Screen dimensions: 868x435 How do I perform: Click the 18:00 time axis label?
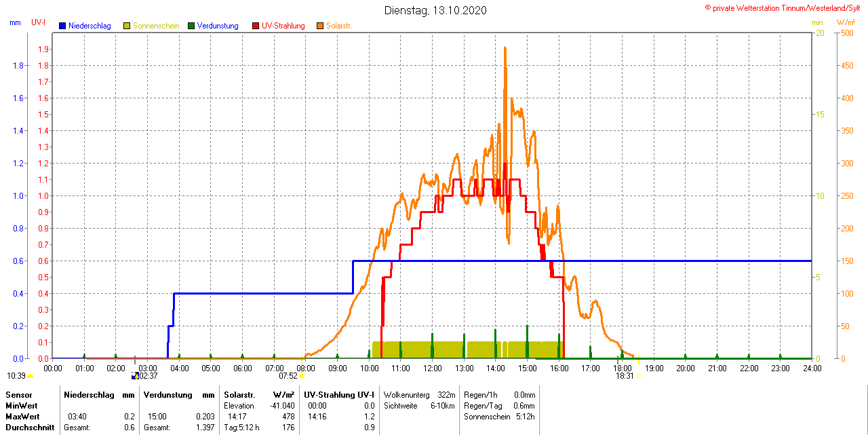click(622, 368)
